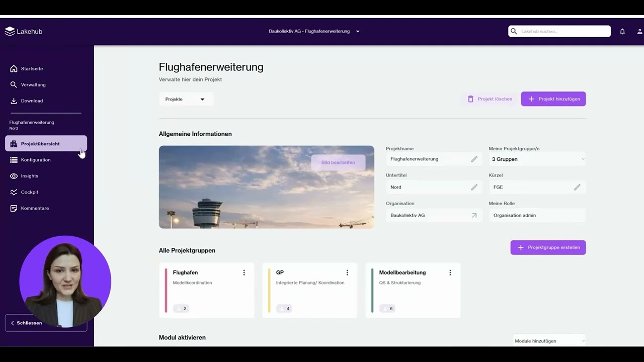Click Projekt löschen button

pos(490,99)
